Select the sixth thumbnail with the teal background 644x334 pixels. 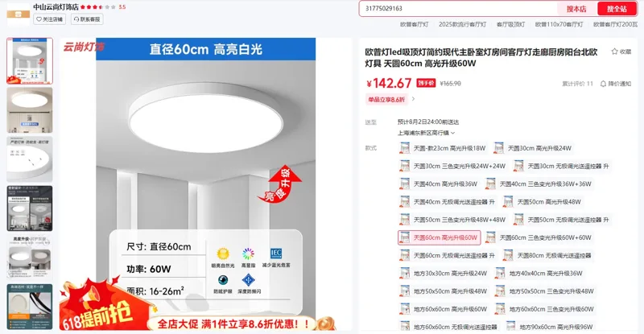pyautogui.click(x=30, y=307)
